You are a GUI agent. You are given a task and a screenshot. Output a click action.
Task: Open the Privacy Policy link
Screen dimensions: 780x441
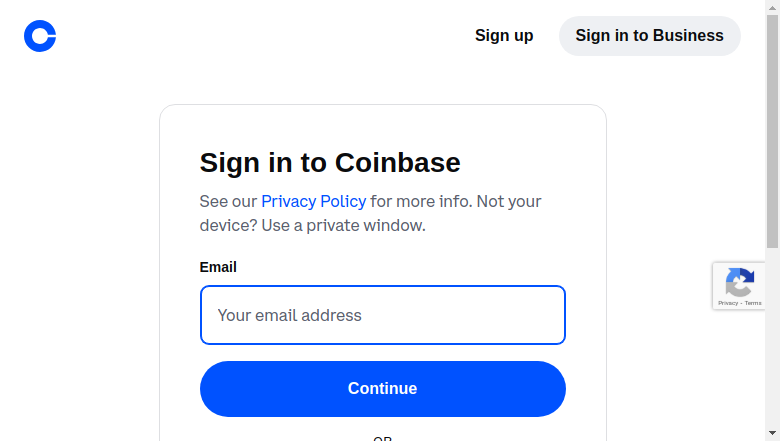313,201
